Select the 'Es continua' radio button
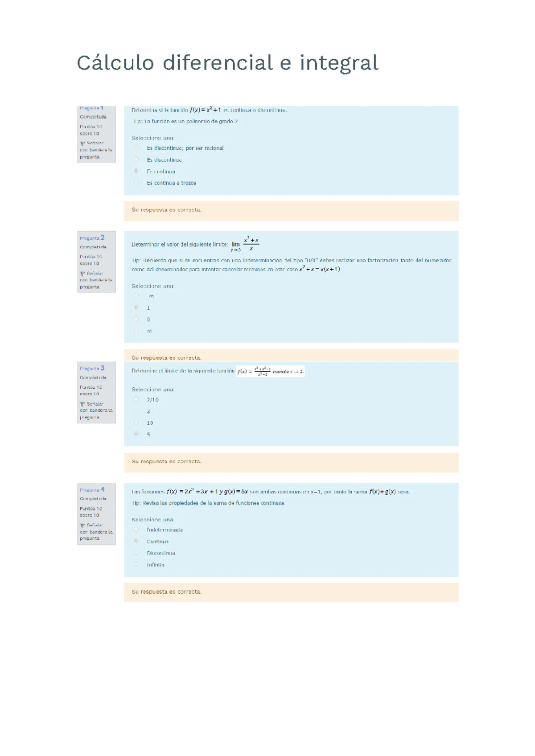The width and height of the screenshot is (535, 756). tap(136, 171)
